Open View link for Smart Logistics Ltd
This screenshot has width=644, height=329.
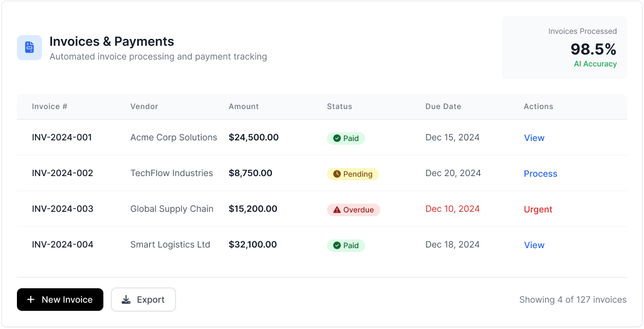(x=534, y=245)
